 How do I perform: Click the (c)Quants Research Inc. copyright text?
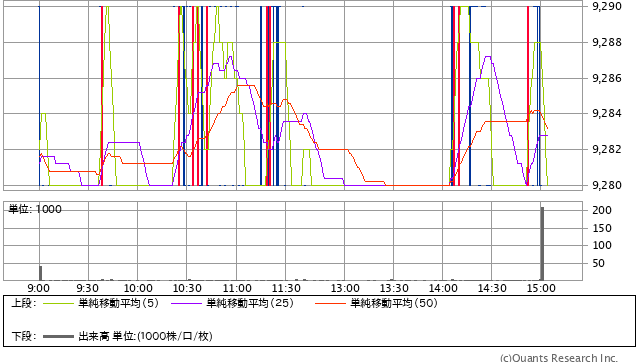(x=559, y=358)
